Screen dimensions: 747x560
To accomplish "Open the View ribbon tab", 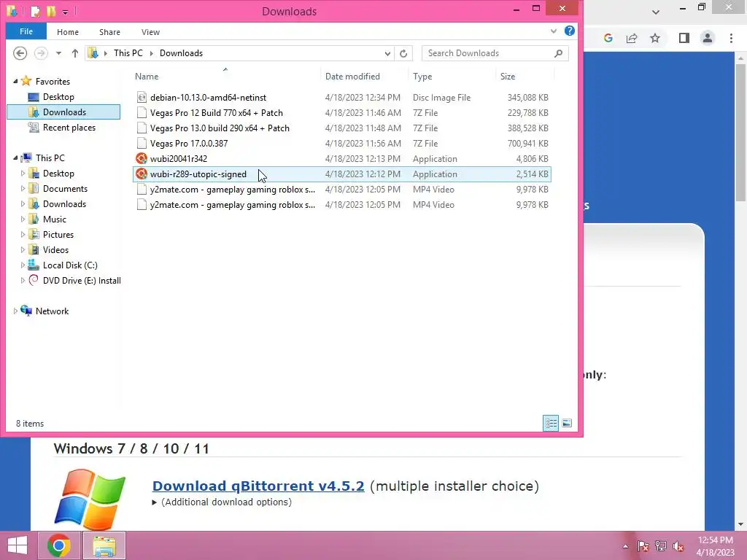I will point(150,32).
